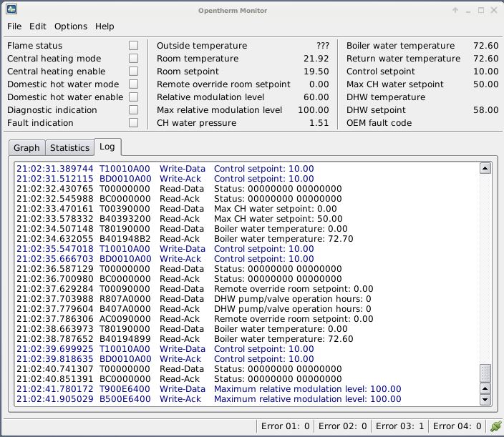Click the Error 02 counter in status bar
504x437 pixels.
point(342,426)
